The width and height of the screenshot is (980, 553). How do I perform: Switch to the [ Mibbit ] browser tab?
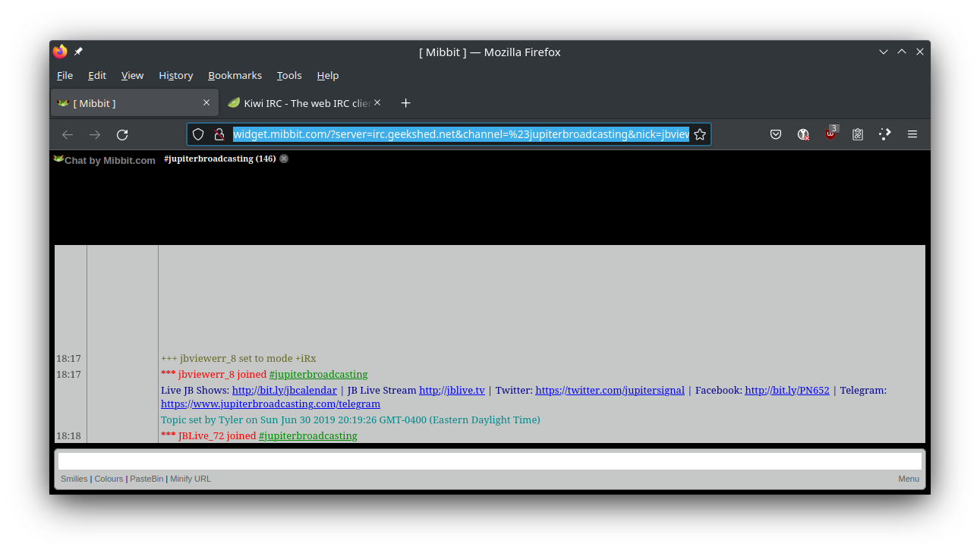[x=134, y=102]
